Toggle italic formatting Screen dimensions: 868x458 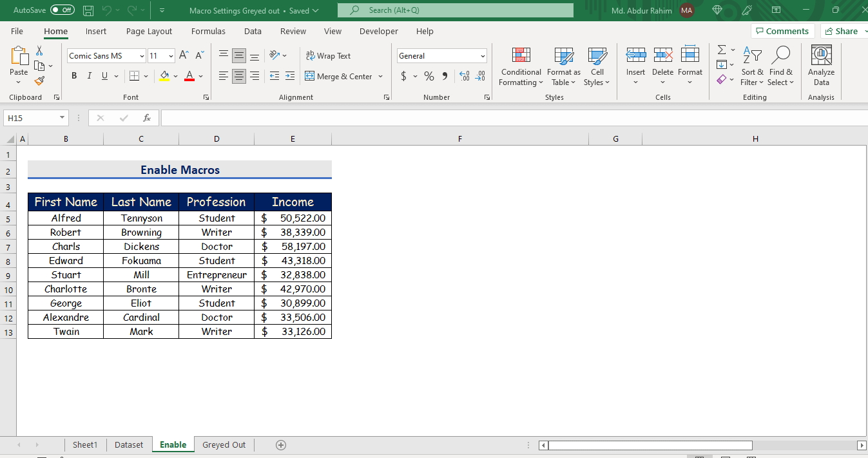pos(89,75)
